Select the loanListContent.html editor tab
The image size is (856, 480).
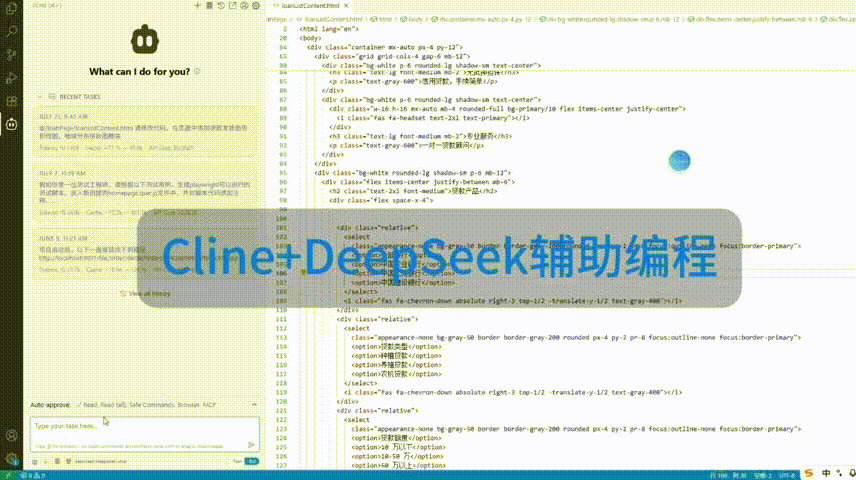click(310, 5)
